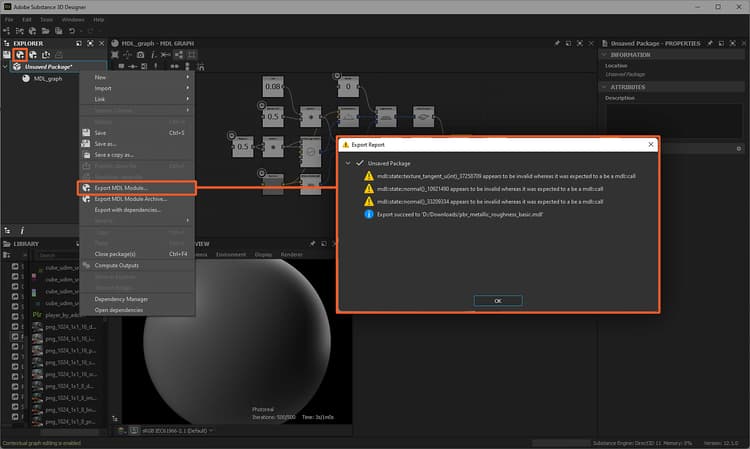The height and width of the screenshot is (449, 750).
Task: Click the info 'i' icon below the Explorer
Action: 22,231
